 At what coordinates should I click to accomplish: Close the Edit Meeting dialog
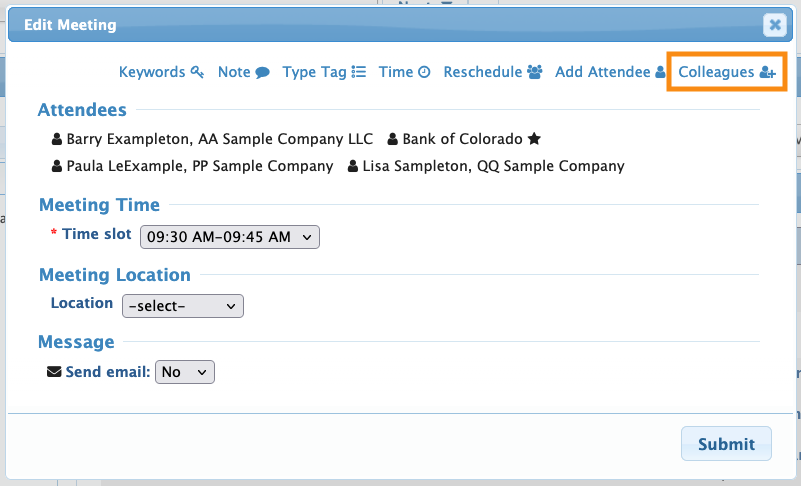(774, 25)
